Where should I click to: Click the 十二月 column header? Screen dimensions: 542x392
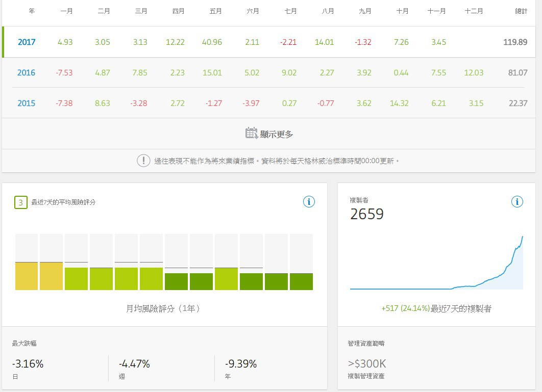click(474, 11)
